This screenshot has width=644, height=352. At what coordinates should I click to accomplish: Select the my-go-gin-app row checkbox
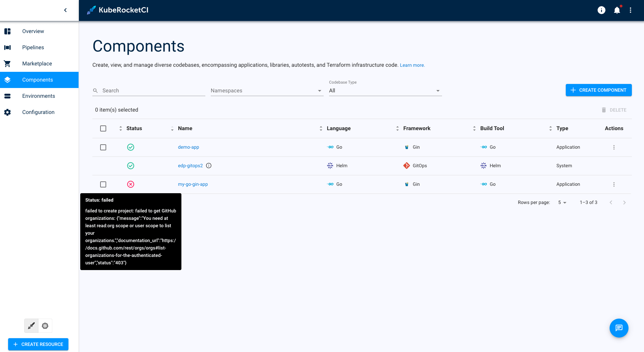coord(103,184)
